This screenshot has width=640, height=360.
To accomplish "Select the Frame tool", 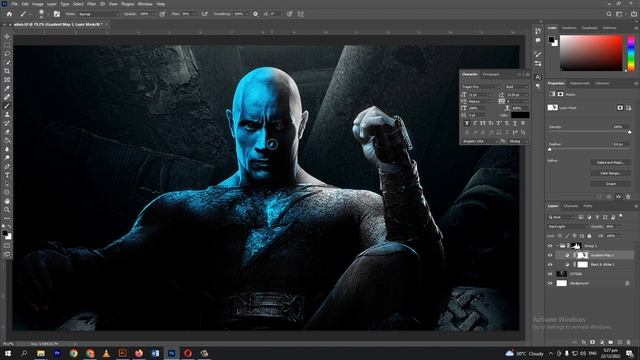I will click(7, 80).
